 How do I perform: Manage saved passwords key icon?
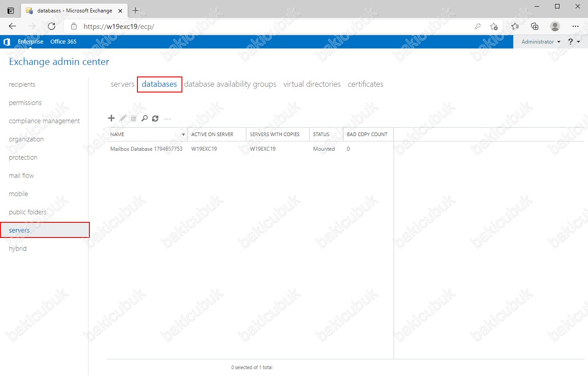pos(478,26)
